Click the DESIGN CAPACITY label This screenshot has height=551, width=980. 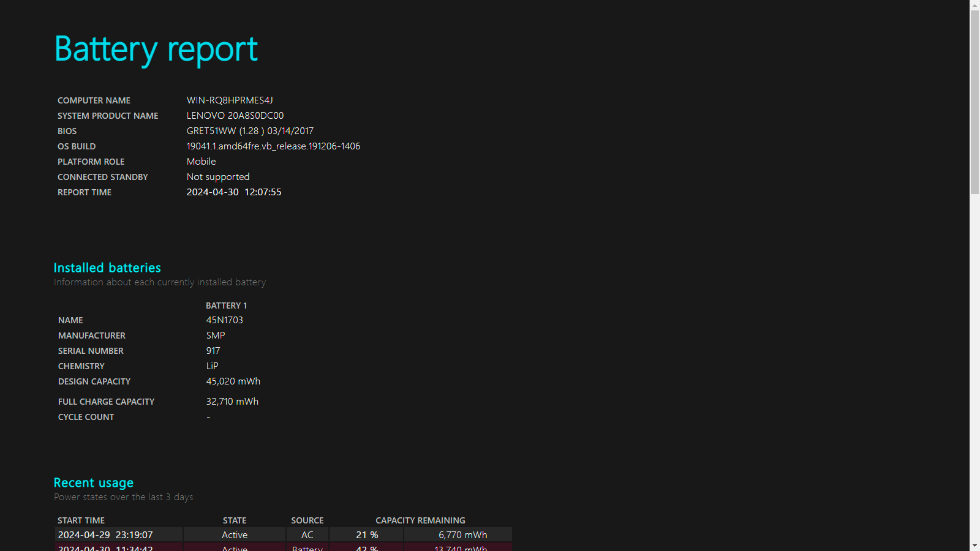pos(94,381)
